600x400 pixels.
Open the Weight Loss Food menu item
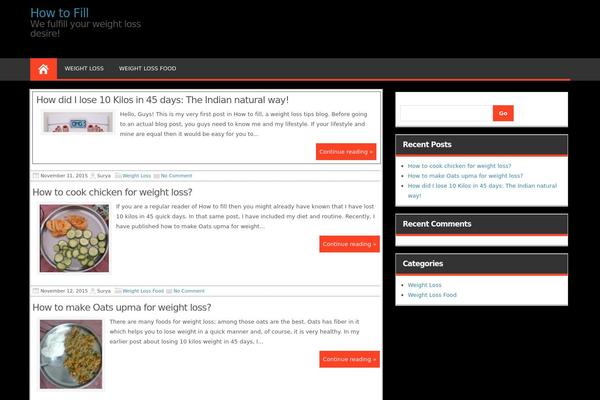pos(147,69)
